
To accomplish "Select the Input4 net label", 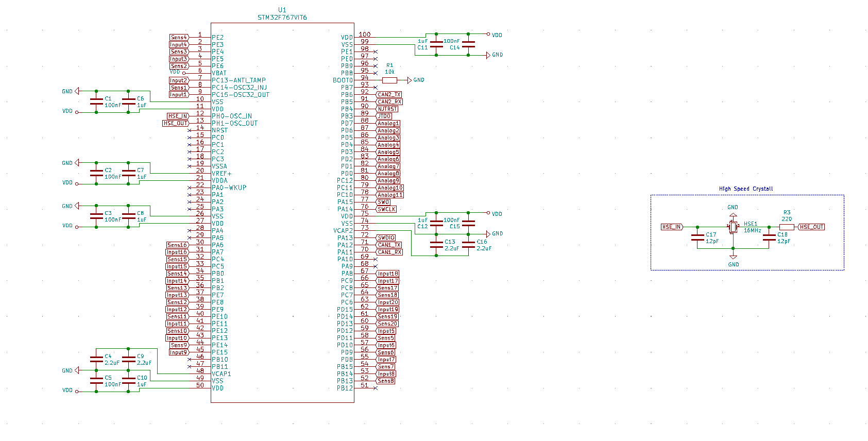I will [179, 45].
